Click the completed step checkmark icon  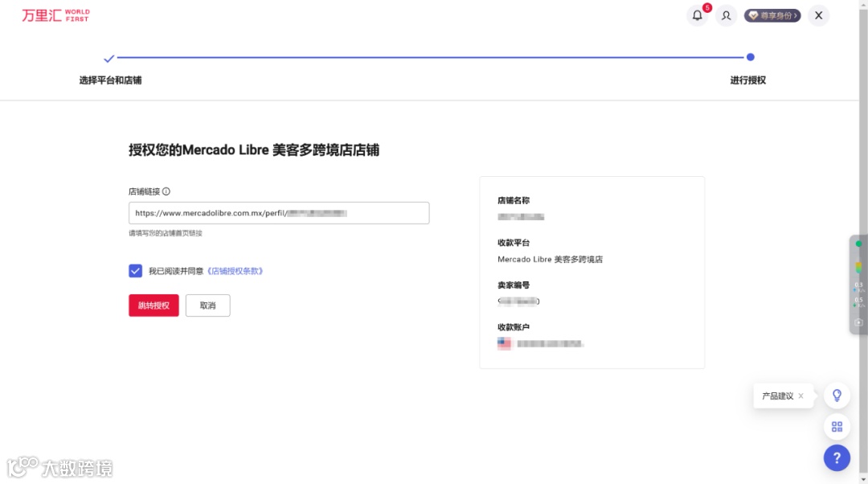point(109,58)
